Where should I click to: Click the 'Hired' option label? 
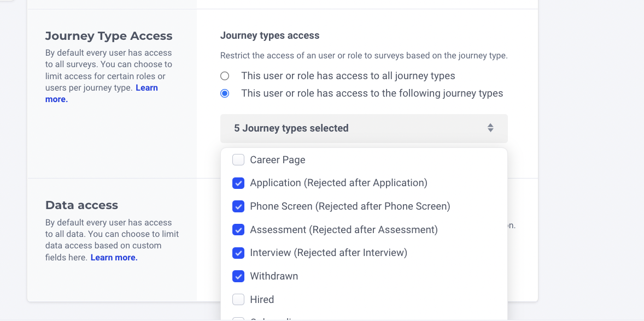(x=262, y=300)
